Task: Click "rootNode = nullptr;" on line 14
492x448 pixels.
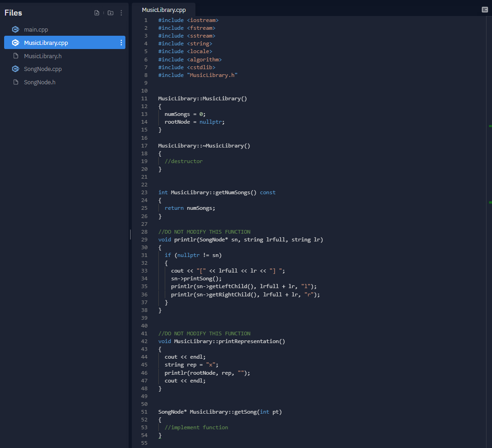Action: click(195, 122)
